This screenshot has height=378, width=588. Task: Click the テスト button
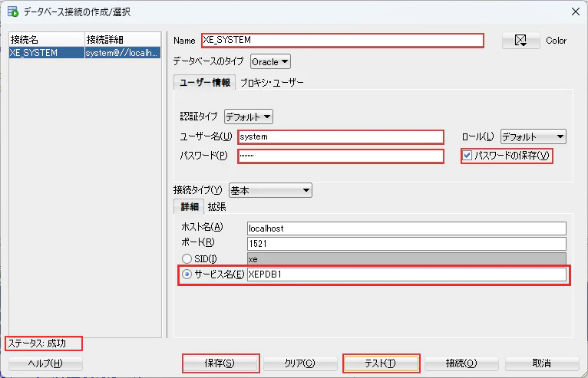pyautogui.click(x=381, y=363)
